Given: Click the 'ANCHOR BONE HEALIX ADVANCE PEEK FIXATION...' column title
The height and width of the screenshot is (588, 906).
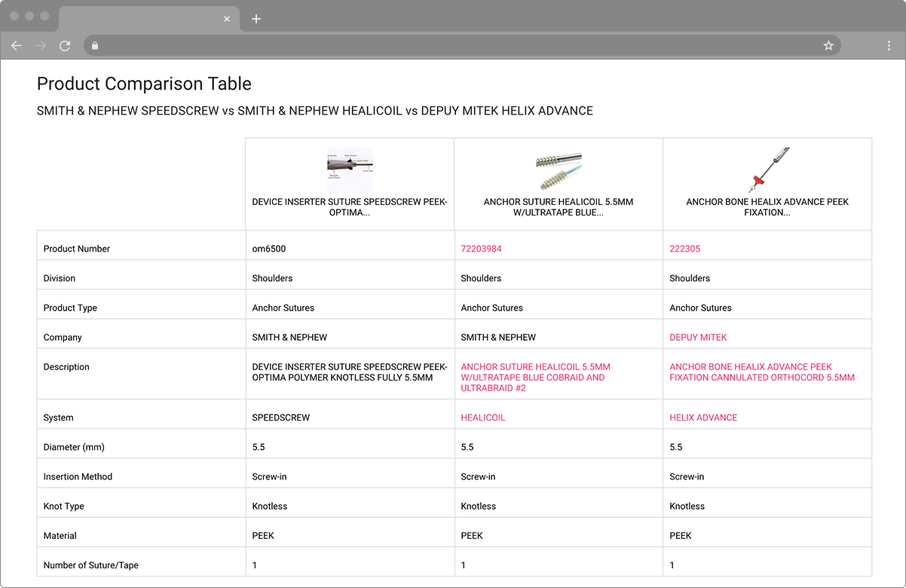Looking at the screenshot, I should tap(767, 207).
